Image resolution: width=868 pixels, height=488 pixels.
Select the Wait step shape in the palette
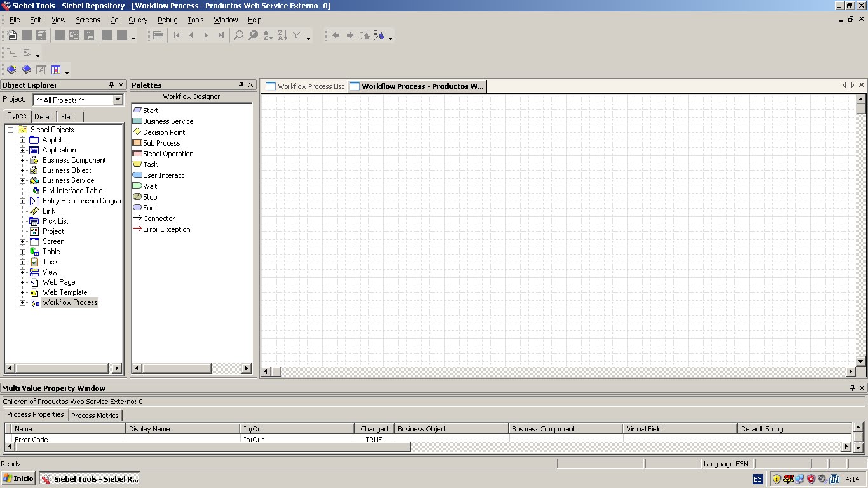[149, 186]
